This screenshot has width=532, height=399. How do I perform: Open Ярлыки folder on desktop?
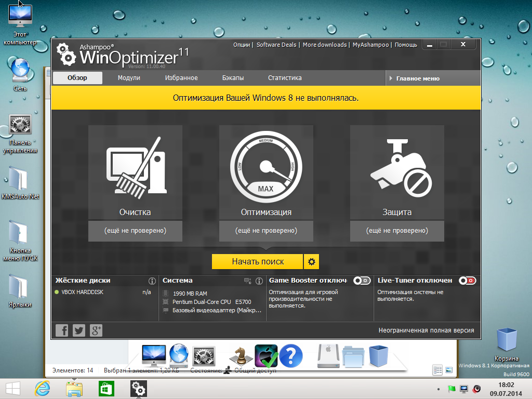click(20, 291)
